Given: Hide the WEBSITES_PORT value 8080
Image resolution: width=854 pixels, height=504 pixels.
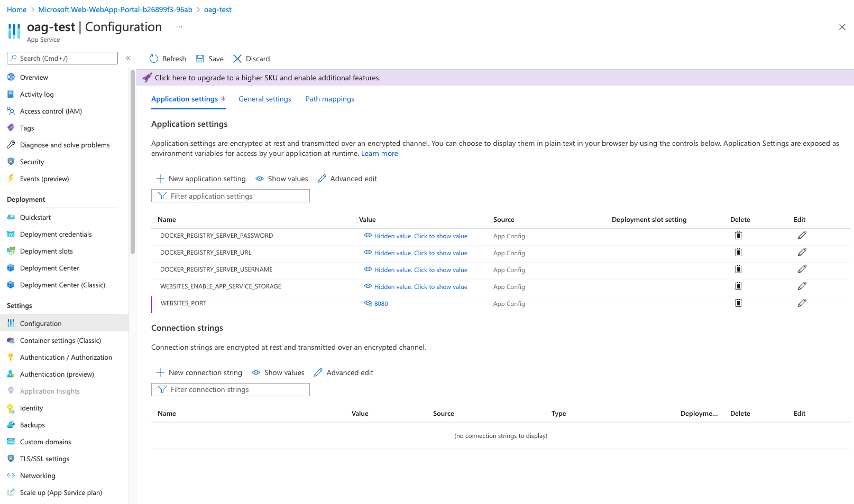Looking at the screenshot, I should (x=368, y=304).
